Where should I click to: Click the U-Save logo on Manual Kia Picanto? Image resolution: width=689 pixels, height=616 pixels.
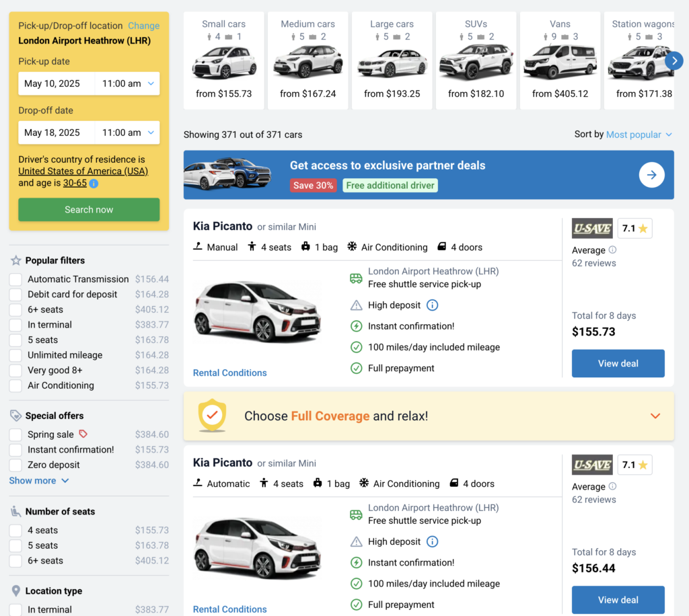[x=592, y=229]
